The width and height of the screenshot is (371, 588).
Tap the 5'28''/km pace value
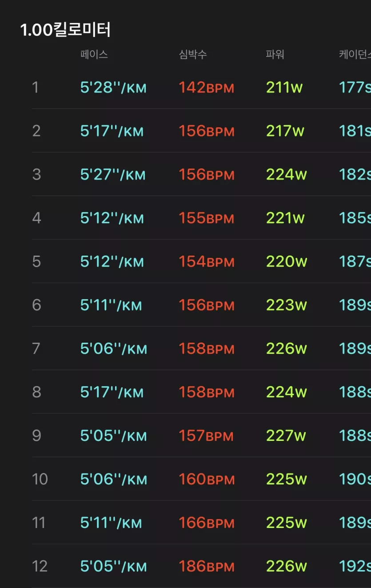(113, 88)
